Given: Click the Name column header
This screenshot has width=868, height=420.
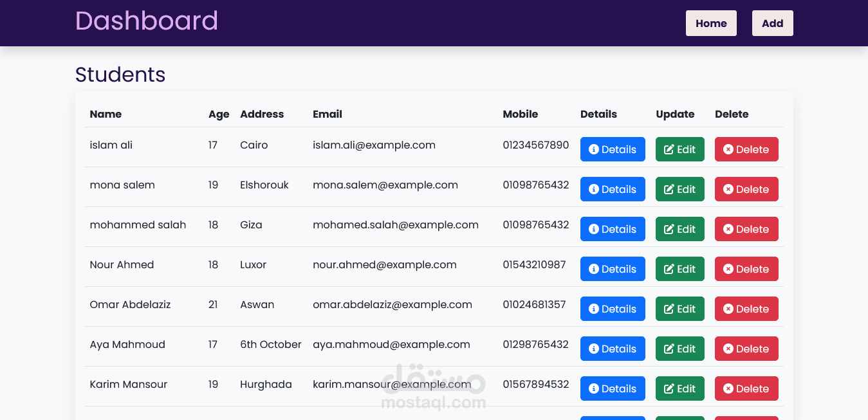Looking at the screenshot, I should (x=106, y=114).
